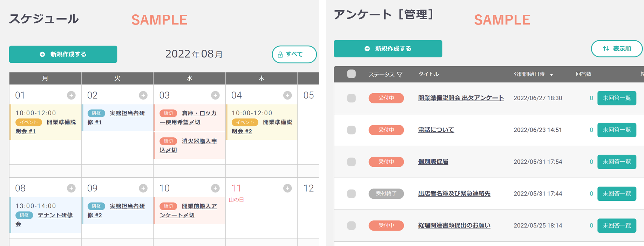Open 開業準備説明会 出欠アンケート link
Image resolution: width=644 pixels, height=246 pixels.
(x=461, y=98)
